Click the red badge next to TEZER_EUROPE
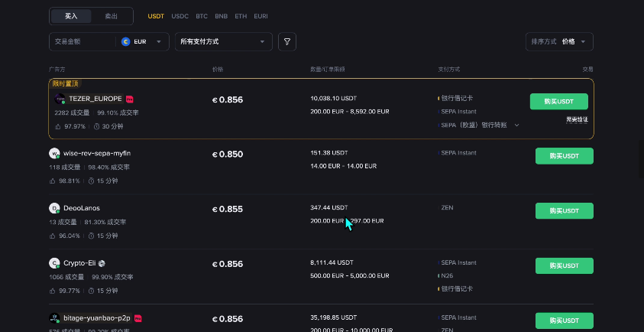 tap(130, 99)
